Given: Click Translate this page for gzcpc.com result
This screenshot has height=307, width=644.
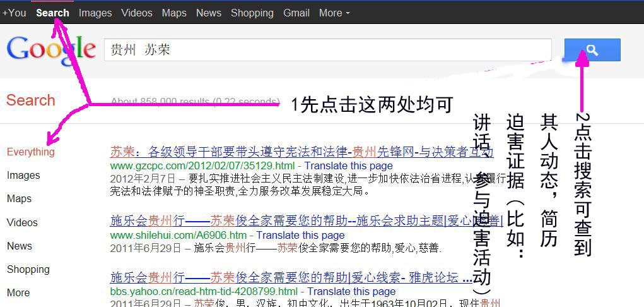Looking at the screenshot, I should pos(349,166).
